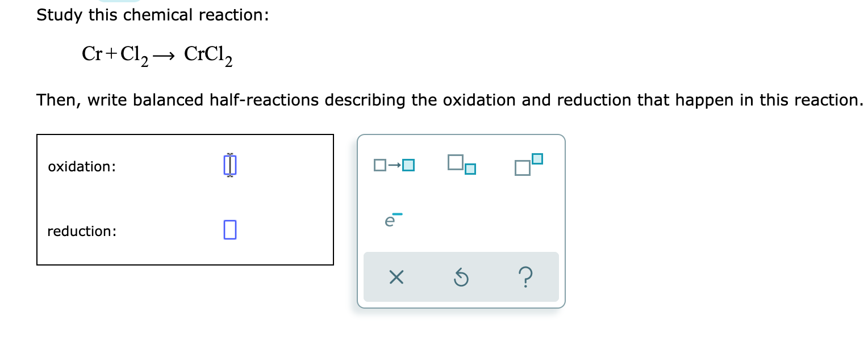Click inside the reduction answer box

[229, 230]
